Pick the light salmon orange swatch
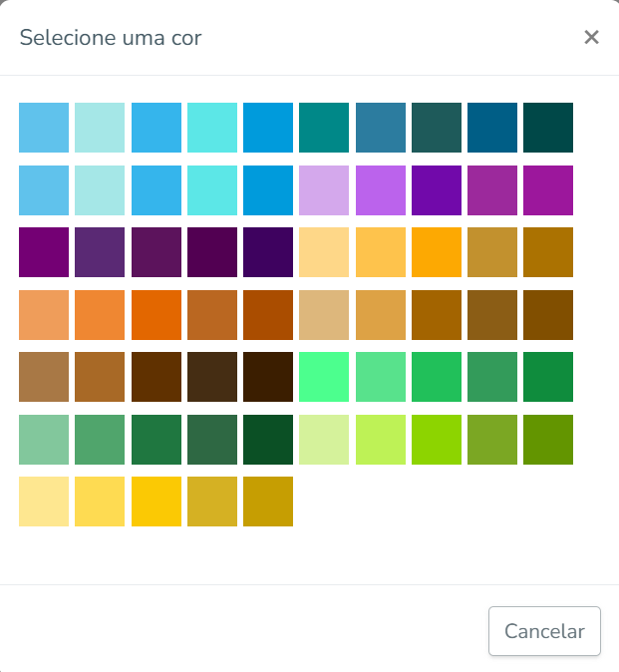619x672 pixels. point(44,315)
